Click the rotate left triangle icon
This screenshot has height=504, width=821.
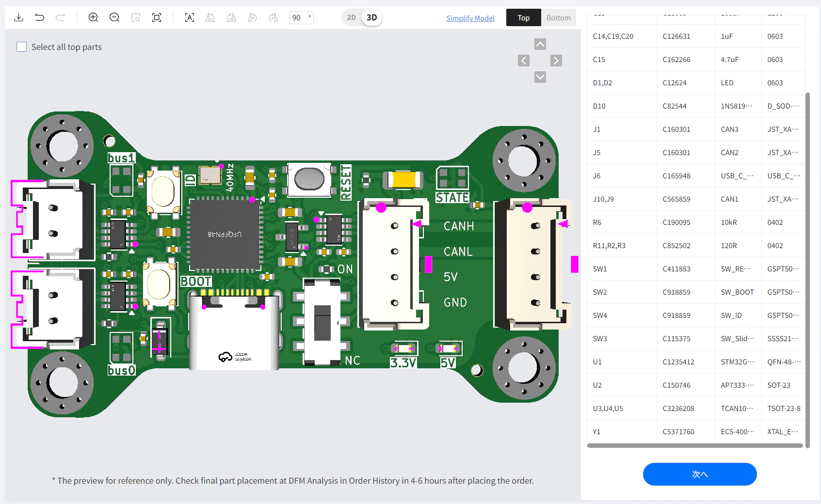pyautogui.click(x=210, y=17)
